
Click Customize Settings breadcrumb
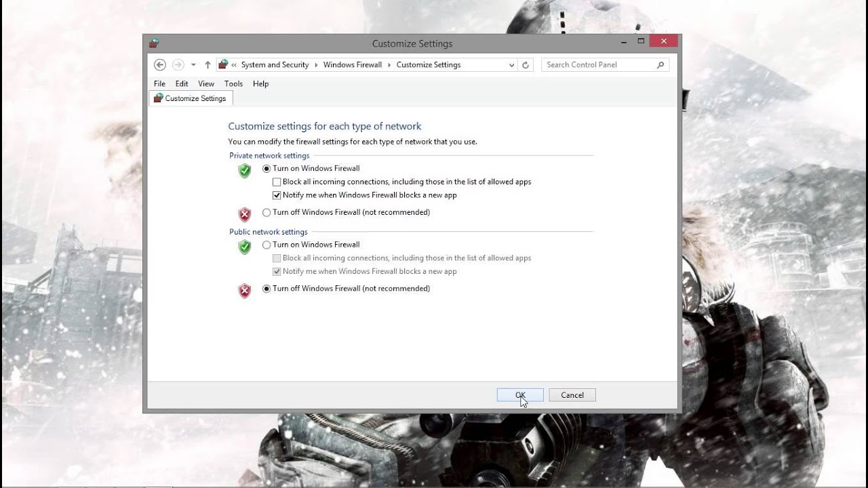pyautogui.click(x=429, y=65)
